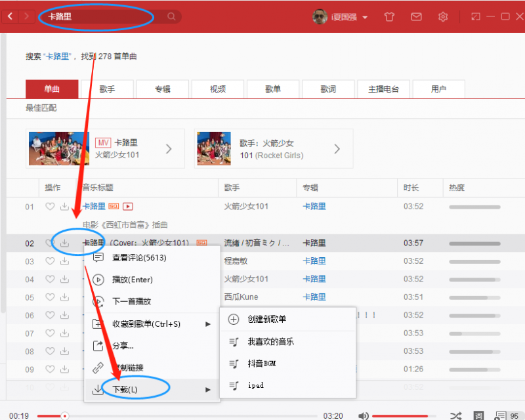The height and width of the screenshot is (420, 525).
Task: Go back with the left arrow button
Action: click(x=10, y=16)
